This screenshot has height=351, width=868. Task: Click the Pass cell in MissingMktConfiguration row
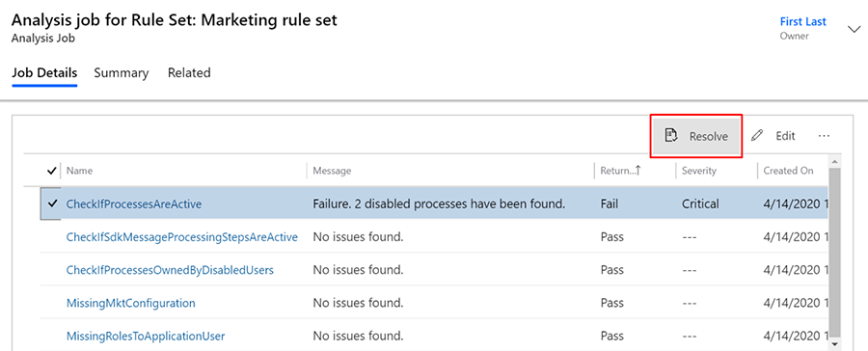pyautogui.click(x=612, y=303)
